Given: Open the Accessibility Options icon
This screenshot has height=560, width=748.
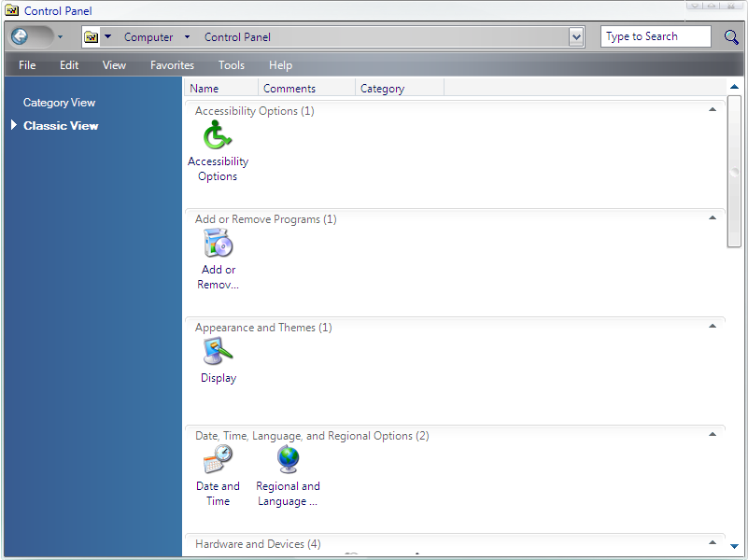Looking at the screenshot, I should tap(218, 135).
